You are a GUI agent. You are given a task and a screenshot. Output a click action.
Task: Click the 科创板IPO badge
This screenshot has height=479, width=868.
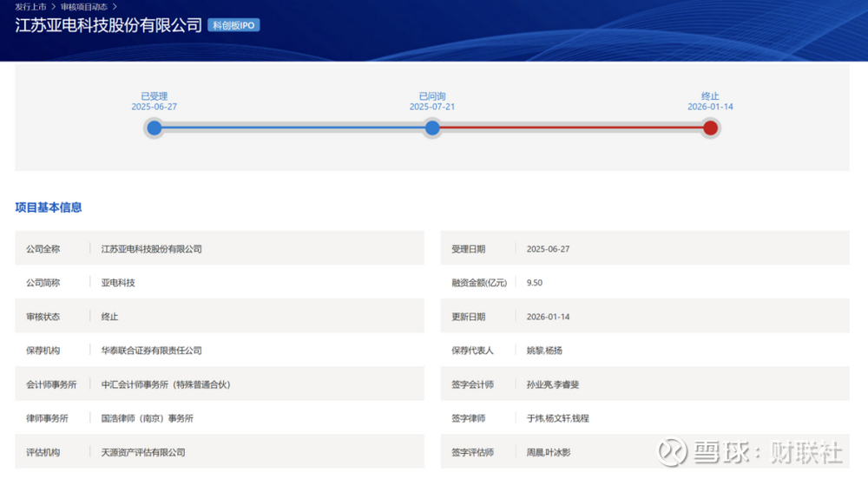point(233,25)
